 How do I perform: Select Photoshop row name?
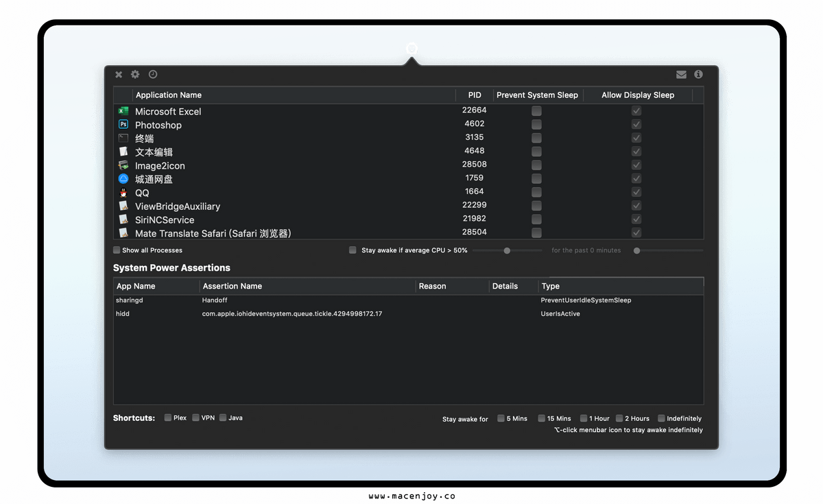coord(158,125)
